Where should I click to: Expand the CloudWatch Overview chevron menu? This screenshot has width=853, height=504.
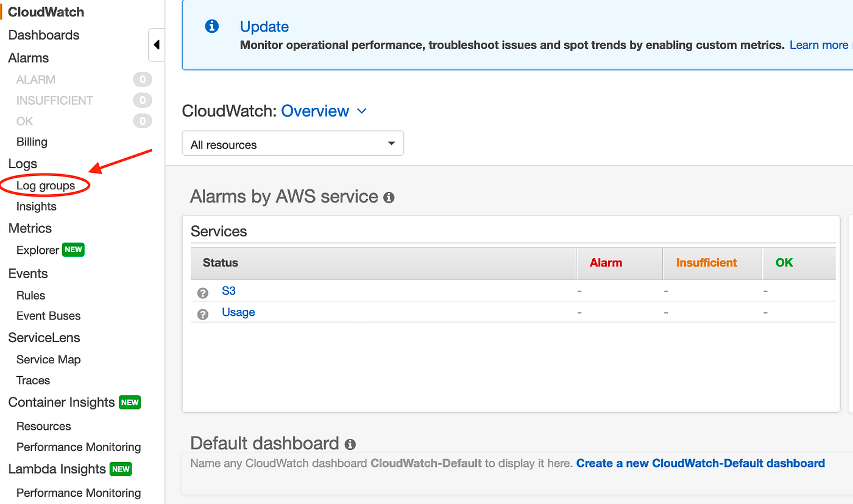[x=361, y=111]
